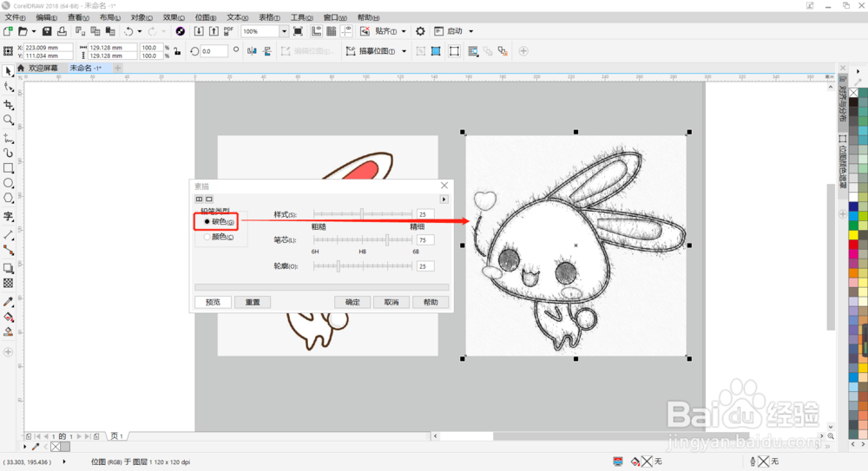Expand the 素描 dialog flyout arrow

click(444, 200)
